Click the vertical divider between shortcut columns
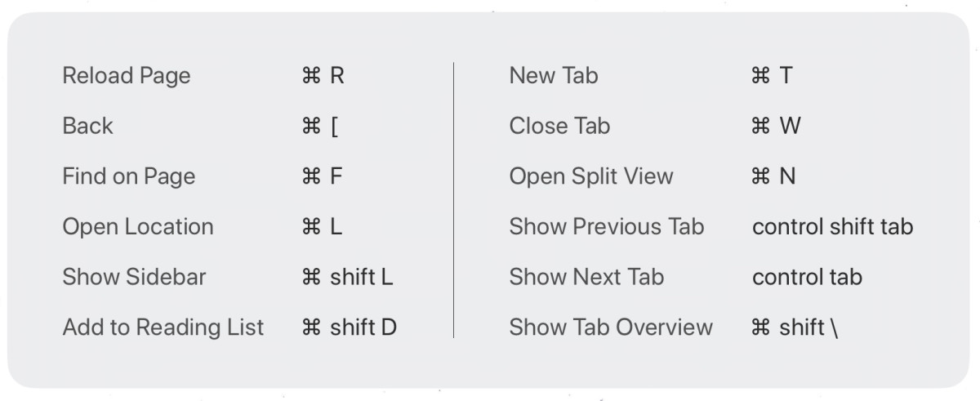This screenshot has width=980, height=401. coord(453,200)
